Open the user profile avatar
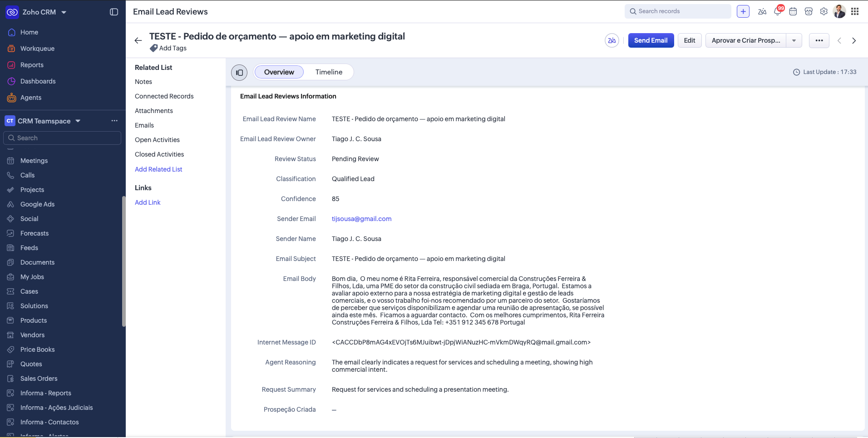 (839, 11)
